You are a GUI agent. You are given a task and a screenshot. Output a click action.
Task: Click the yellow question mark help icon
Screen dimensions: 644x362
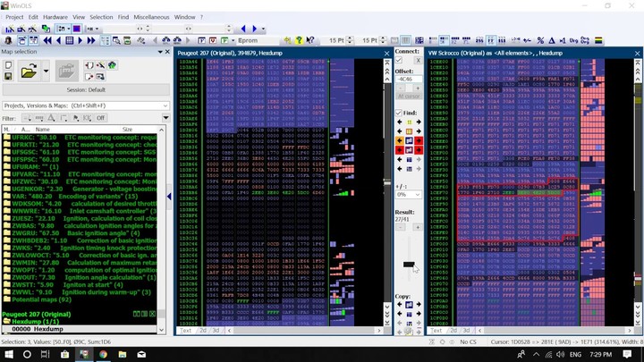(299, 40)
